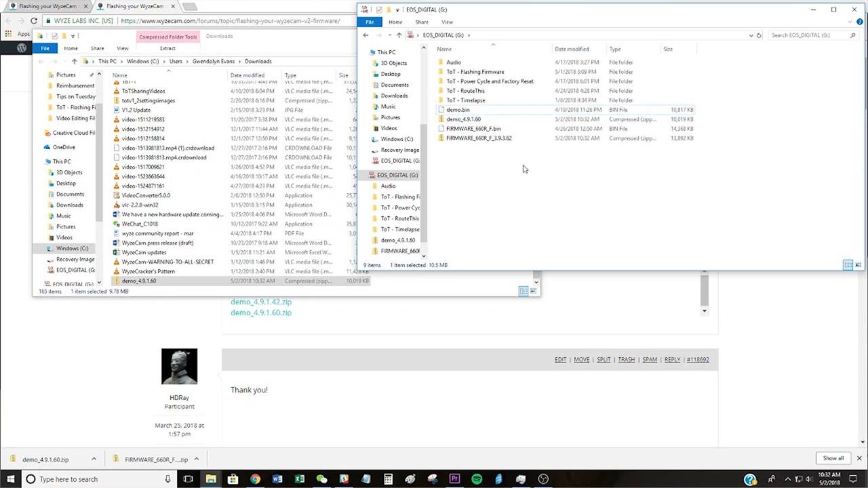The image size is (868, 488).
Task: Go up one folder level in EOS_DIGITAL window
Action: coord(399,35)
